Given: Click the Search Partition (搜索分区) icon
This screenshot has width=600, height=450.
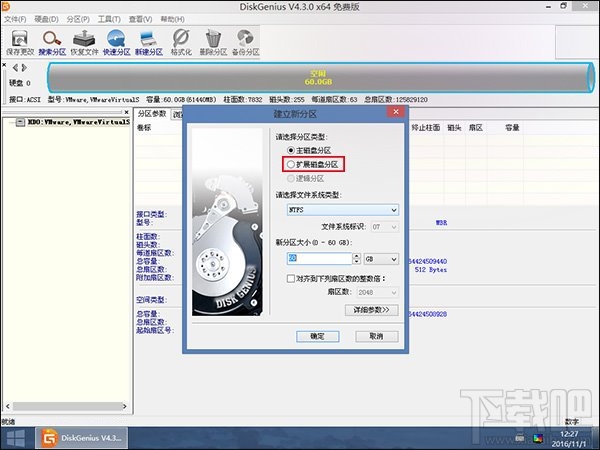Looking at the screenshot, I should (52, 42).
